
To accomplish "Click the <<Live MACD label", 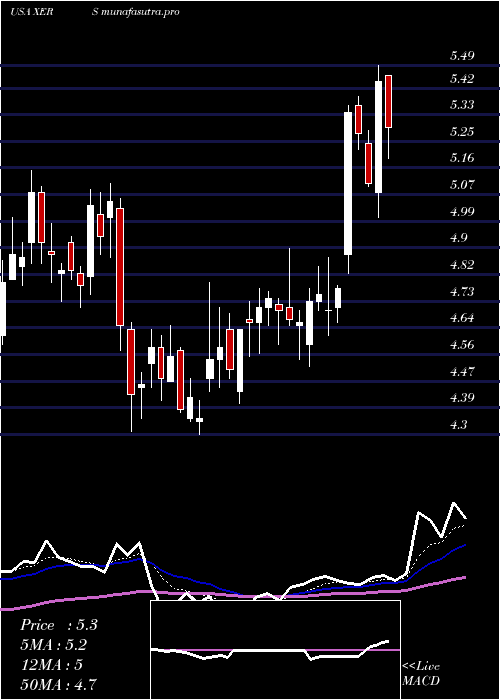I will [421, 674].
